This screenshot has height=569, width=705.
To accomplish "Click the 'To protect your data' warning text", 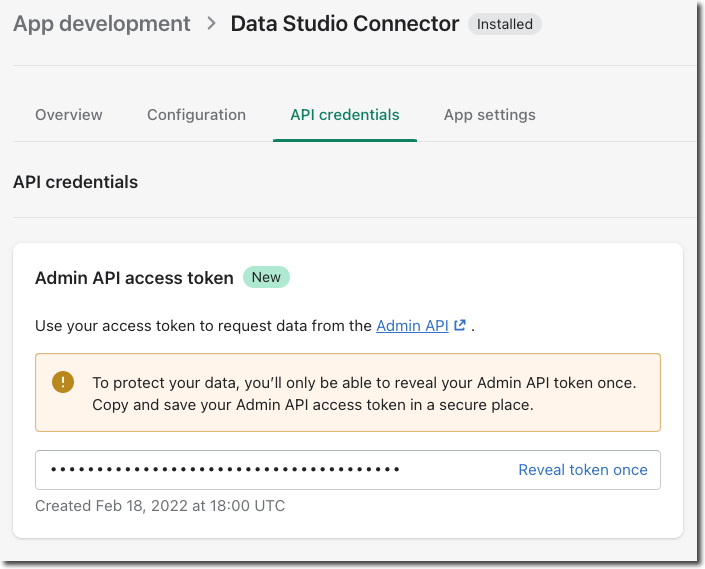I will (364, 394).
